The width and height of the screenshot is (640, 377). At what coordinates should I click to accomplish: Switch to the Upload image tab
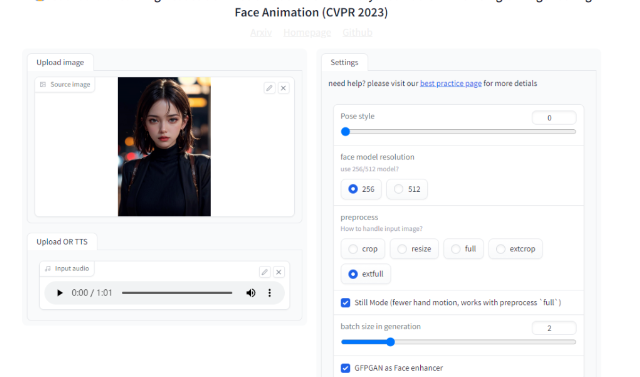coord(60,62)
